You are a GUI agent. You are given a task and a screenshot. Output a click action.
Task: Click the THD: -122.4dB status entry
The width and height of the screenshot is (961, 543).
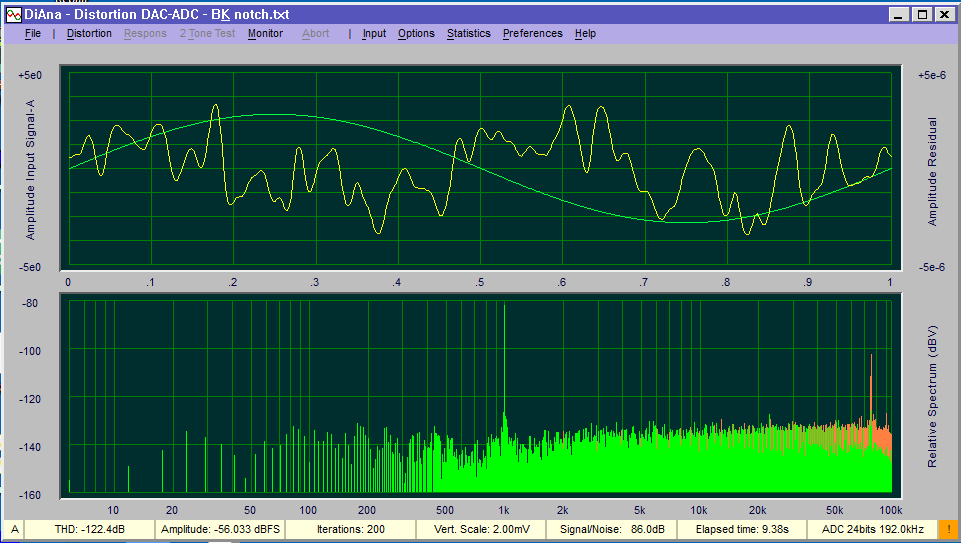coord(89,530)
